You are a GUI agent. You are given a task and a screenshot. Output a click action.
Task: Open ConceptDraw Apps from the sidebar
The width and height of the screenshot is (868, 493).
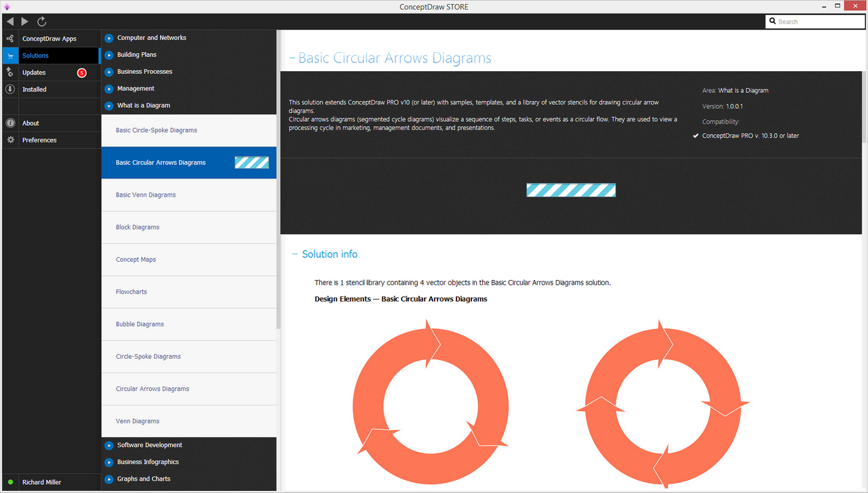[x=51, y=39]
